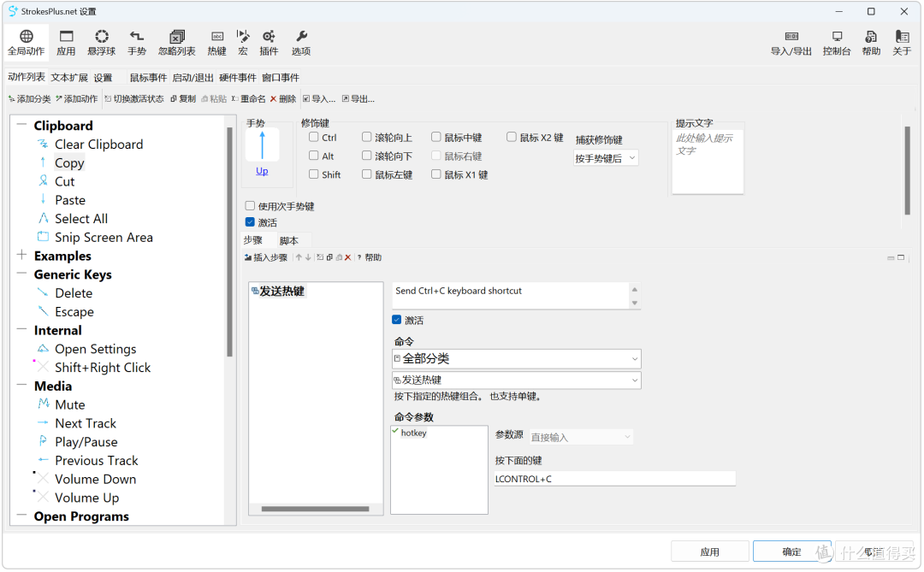Image resolution: width=924 pixels, height=572 pixels.
Task: Open the 关于 about page
Action: tap(902, 43)
